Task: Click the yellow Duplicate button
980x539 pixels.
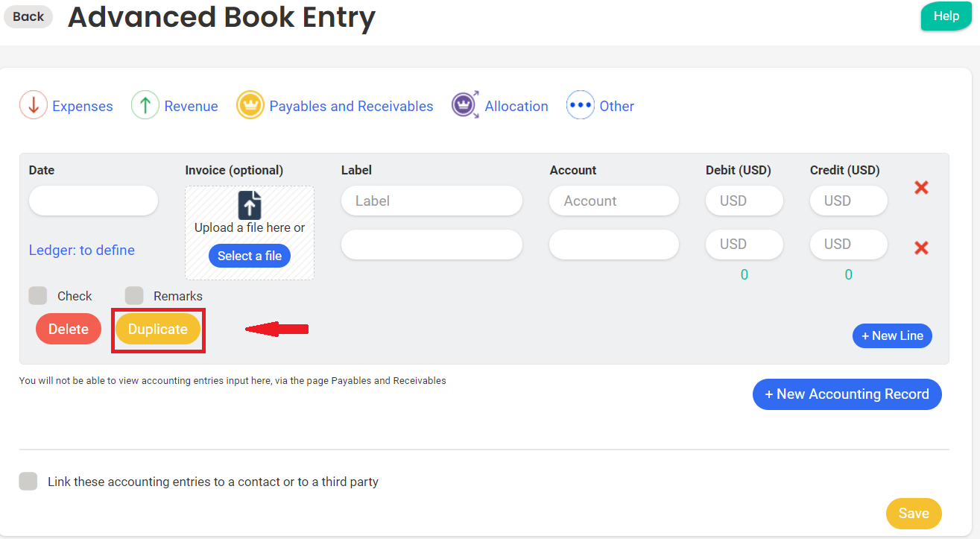Action: (158, 330)
